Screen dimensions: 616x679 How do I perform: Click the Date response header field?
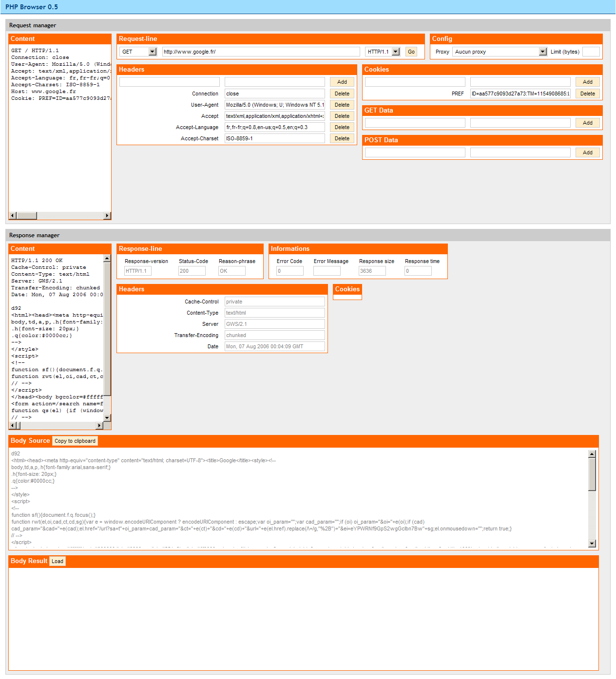coord(275,346)
